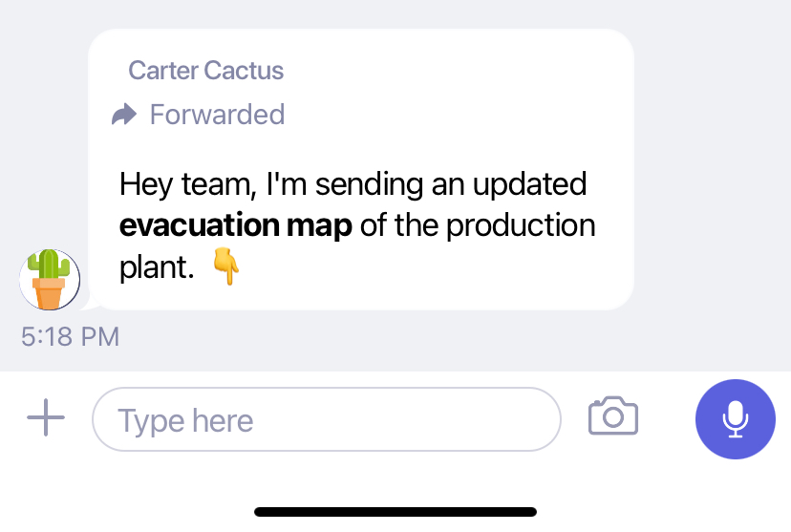Click the pointing-down hand emoji
This screenshot has width=791, height=532.
pyautogui.click(x=225, y=266)
